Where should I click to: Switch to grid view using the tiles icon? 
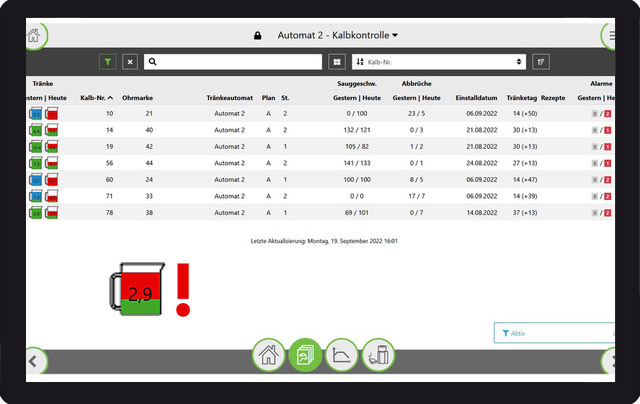(337, 62)
